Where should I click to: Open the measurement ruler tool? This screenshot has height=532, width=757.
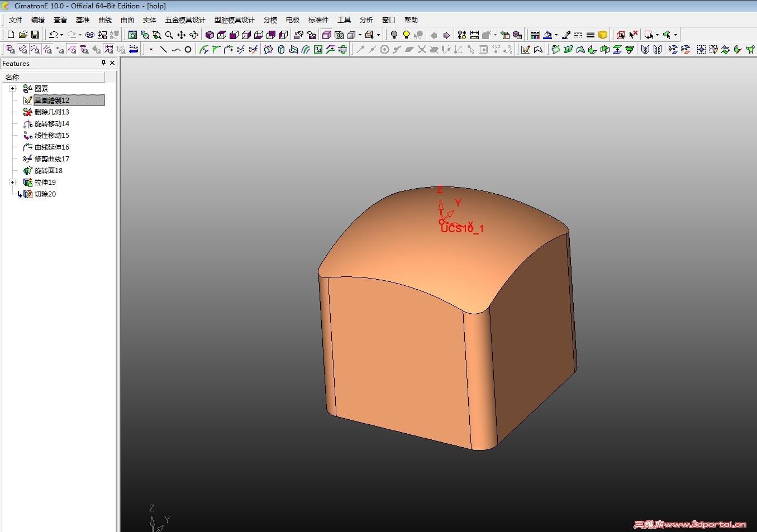(x=474, y=35)
